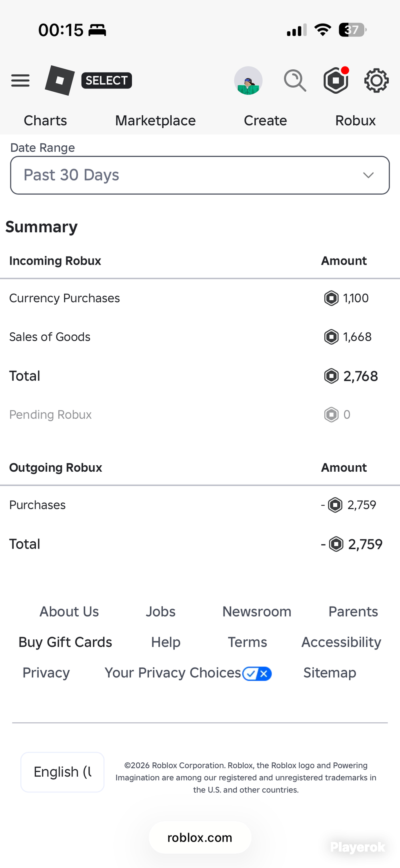This screenshot has height=868, width=400.
Task: Open the user avatar profile
Action: (x=248, y=80)
